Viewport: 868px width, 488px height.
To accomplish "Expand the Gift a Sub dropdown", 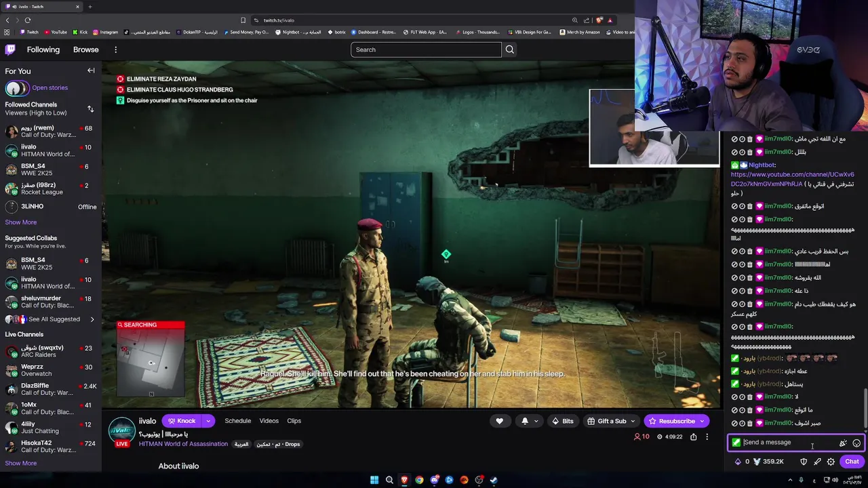I will point(633,421).
